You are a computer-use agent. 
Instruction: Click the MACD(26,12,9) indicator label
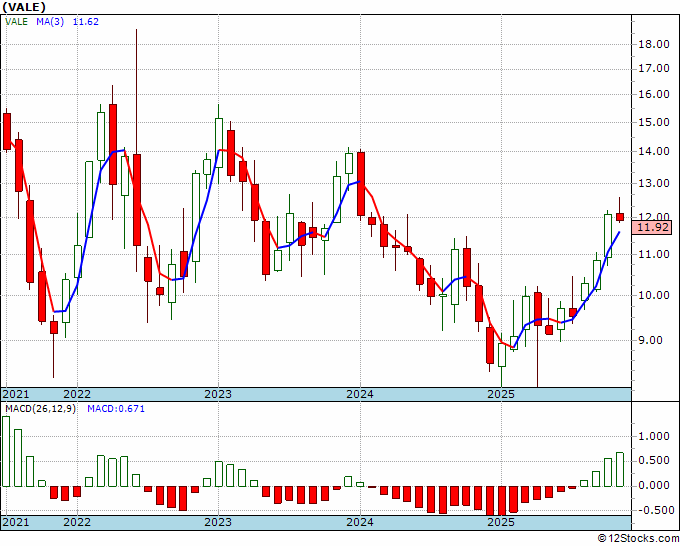click(40, 409)
